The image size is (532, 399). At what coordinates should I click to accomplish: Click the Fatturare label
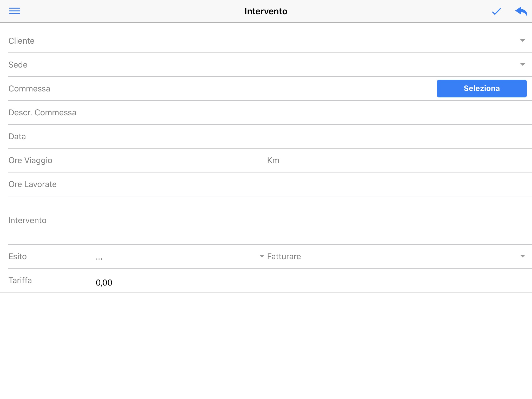pyautogui.click(x=284, y=256)
